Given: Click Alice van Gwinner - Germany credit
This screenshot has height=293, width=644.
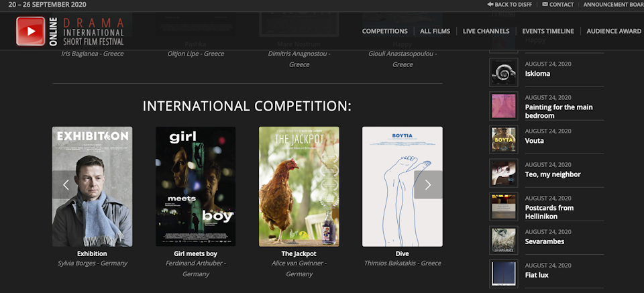Looking at the screenshot, I should (x=299, y=268).
